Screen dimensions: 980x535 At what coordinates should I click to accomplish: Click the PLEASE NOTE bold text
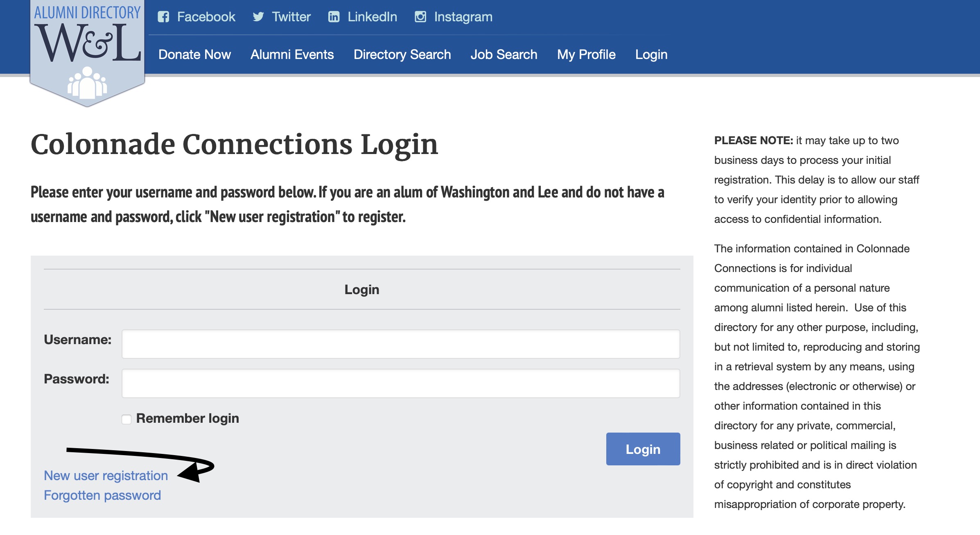[x=754, y=141]
